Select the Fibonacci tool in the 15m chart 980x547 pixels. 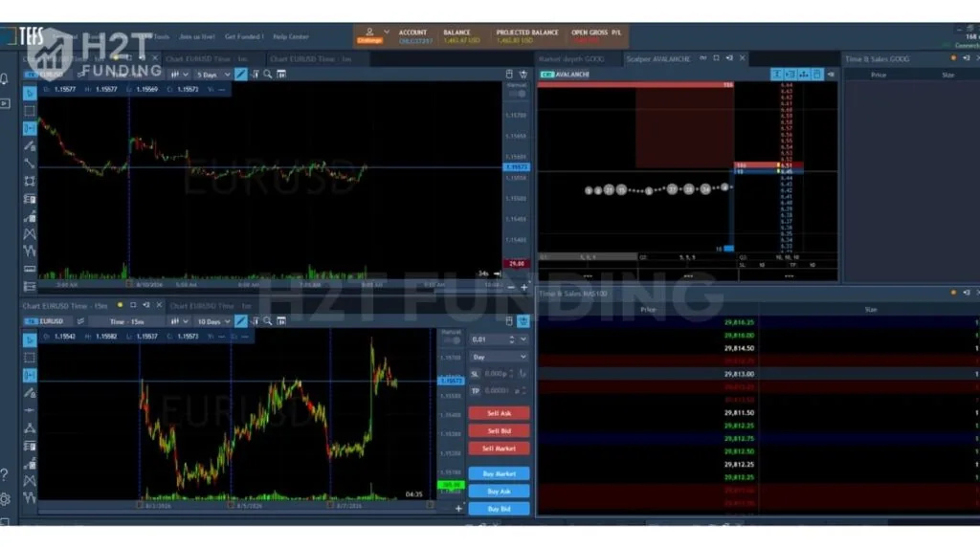click(30, 446)
